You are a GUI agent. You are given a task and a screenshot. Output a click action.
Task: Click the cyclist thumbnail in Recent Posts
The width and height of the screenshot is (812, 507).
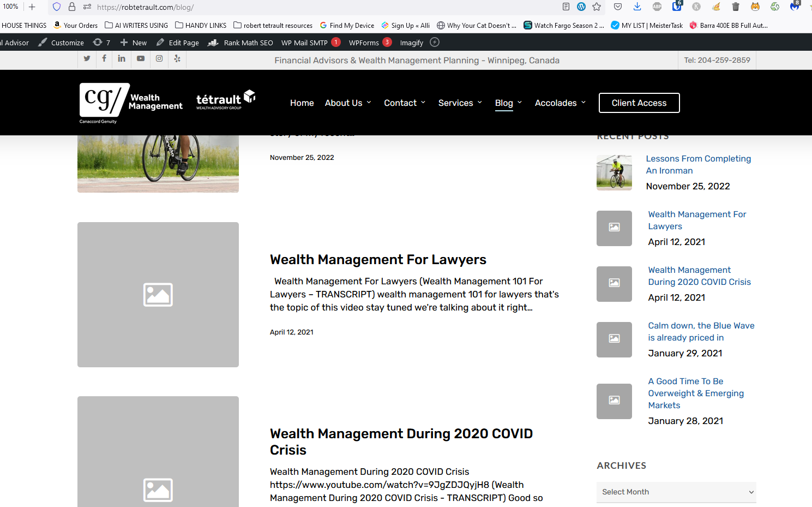pos(614,172)
